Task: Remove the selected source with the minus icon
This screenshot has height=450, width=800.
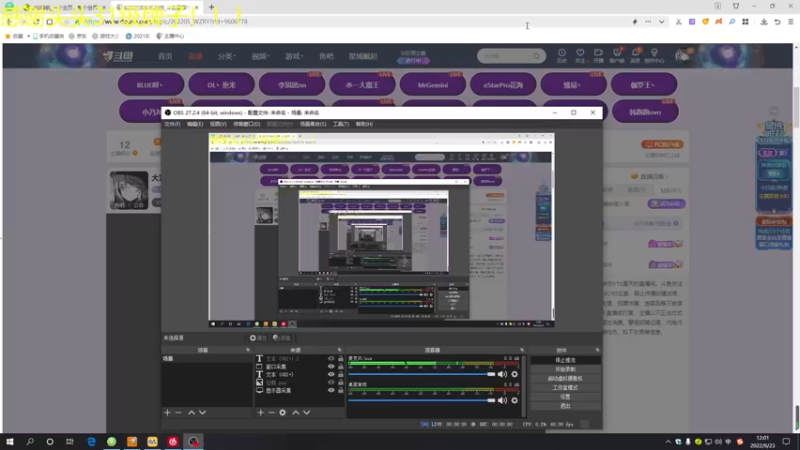Action: click(271, 412)
